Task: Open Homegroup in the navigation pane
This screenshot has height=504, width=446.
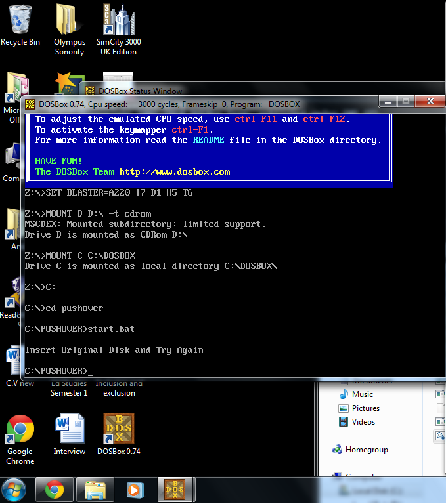Action: click(x=366, y=450)
